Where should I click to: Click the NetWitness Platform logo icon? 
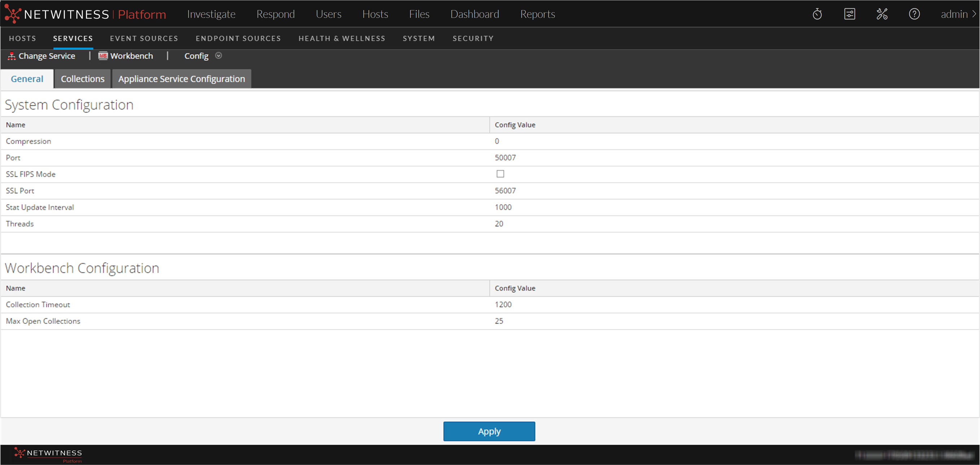tap(13, 14)
